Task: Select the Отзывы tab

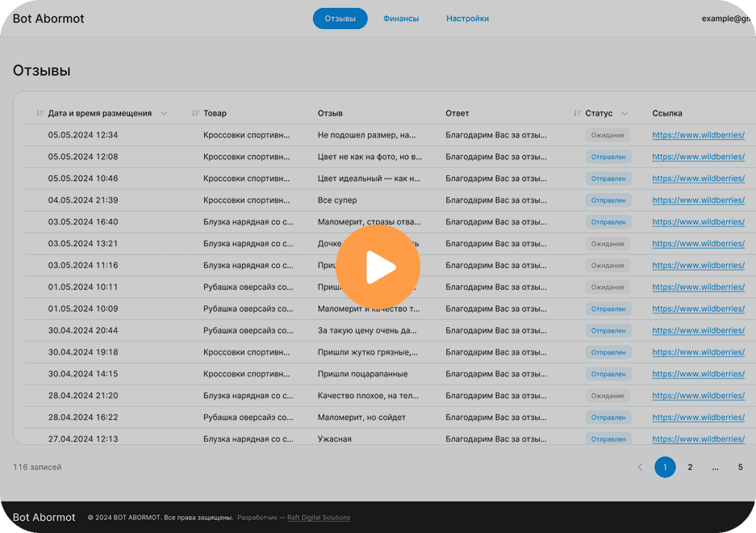Action: tap(340, 19)
